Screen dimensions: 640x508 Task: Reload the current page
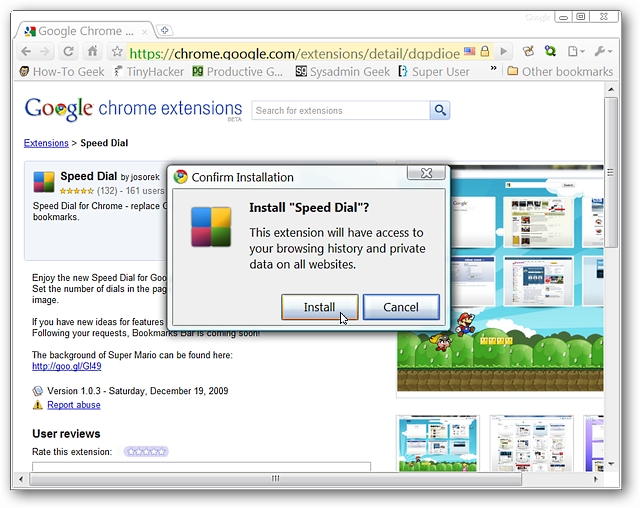pyautogui.click(x=68, y=51)
